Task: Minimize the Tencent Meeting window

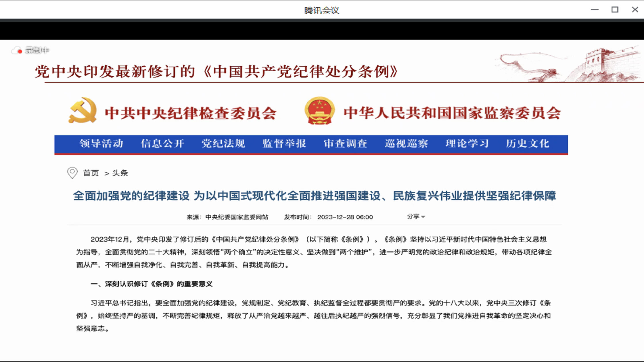Action: [595, 10]
